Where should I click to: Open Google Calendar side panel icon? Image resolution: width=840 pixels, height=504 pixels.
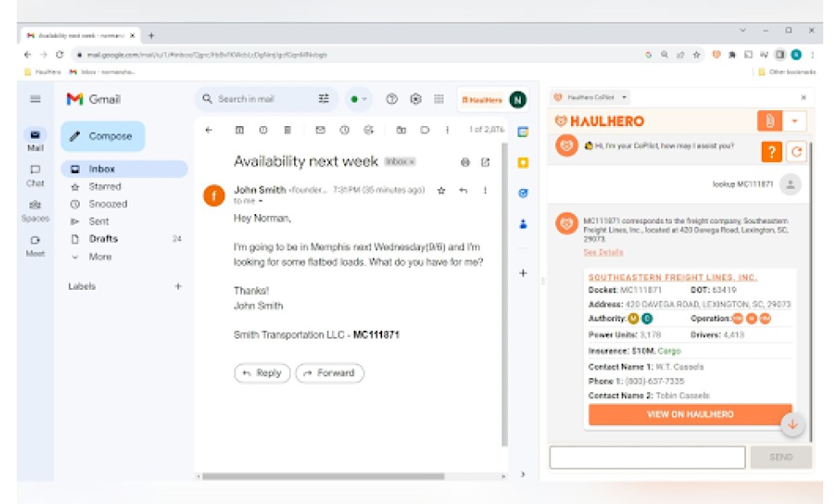pyautogui.click(x=523, y=132)
